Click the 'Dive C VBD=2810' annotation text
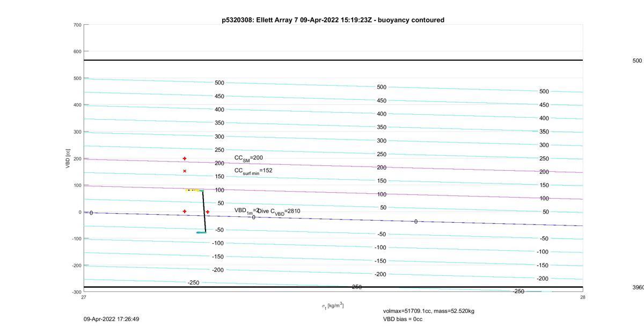The image size is (644, 328). click(279, 212)
